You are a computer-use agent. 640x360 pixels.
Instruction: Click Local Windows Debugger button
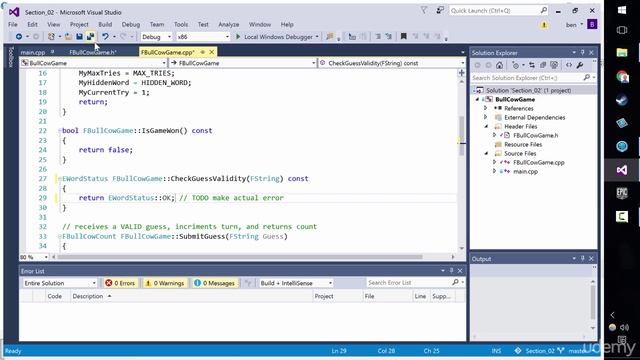[x=278, y=37]
